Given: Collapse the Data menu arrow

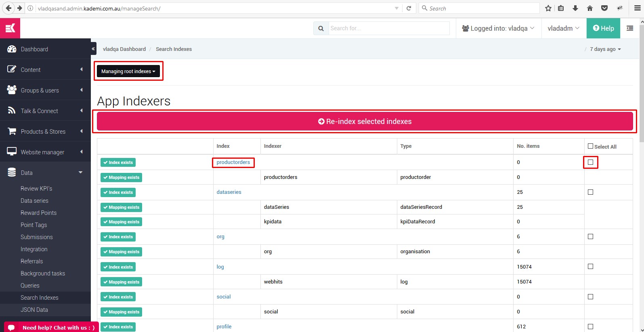Looking at the screenshot, I should coord(81,172).
